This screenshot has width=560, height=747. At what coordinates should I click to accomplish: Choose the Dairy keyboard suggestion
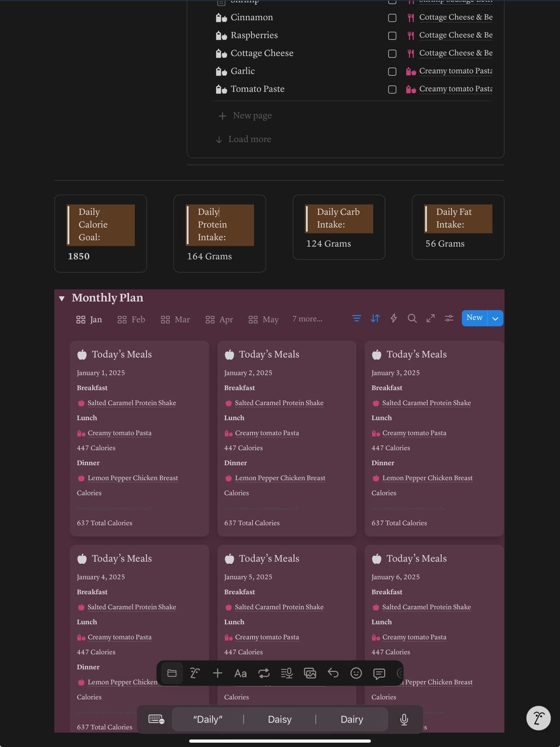[351, 719]
